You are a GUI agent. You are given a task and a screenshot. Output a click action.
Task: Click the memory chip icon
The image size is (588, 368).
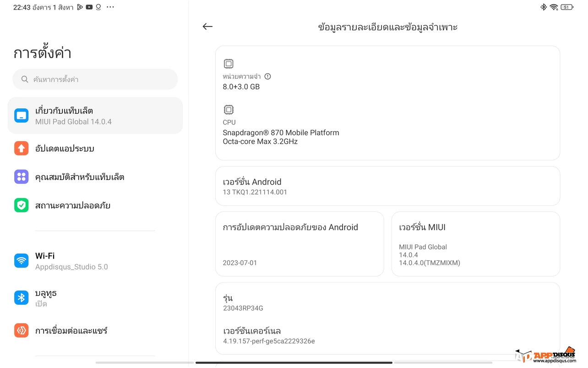229,64
